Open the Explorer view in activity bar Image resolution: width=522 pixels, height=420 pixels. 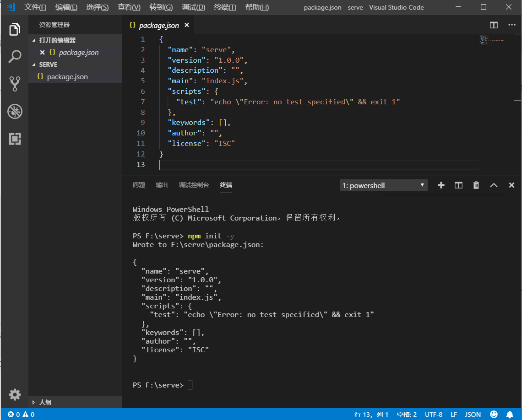[15, 29]
